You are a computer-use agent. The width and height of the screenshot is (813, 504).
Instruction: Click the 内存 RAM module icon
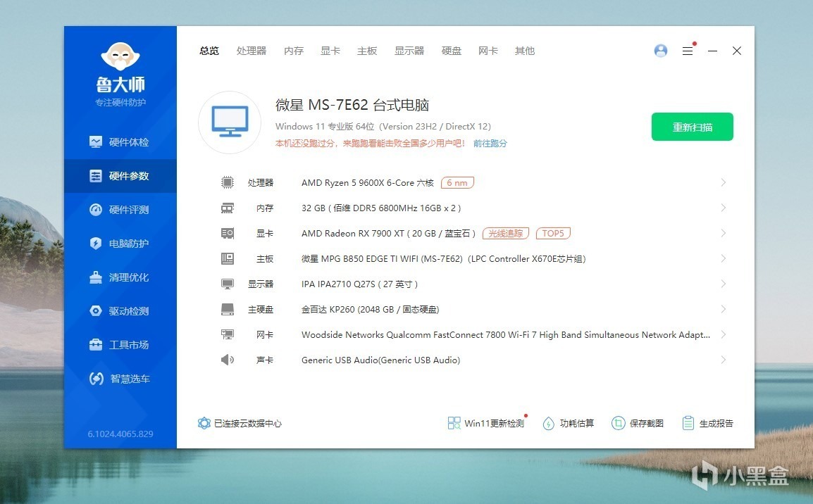(x=227, y=208)
